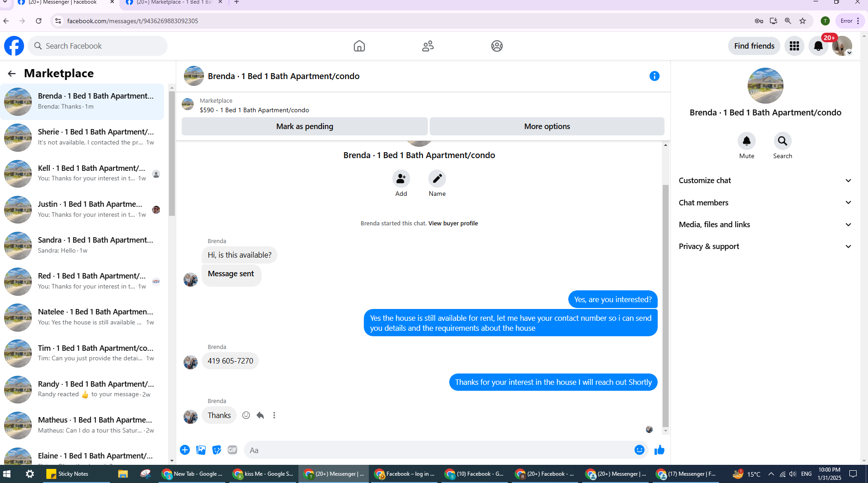Image resolution: width=868 pixels, height=483 pixels.
Task: Reload the browser page
Action: pyautogui.click(x=39, y=21)
